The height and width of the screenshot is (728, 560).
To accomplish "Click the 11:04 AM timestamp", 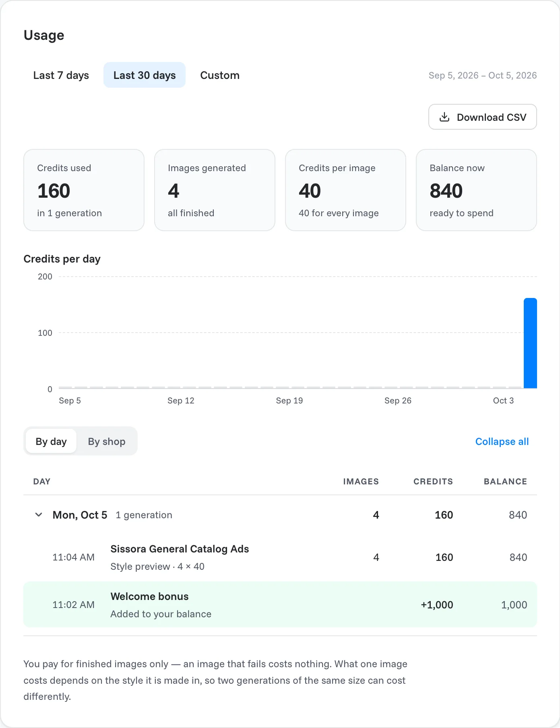I will 74,557.
